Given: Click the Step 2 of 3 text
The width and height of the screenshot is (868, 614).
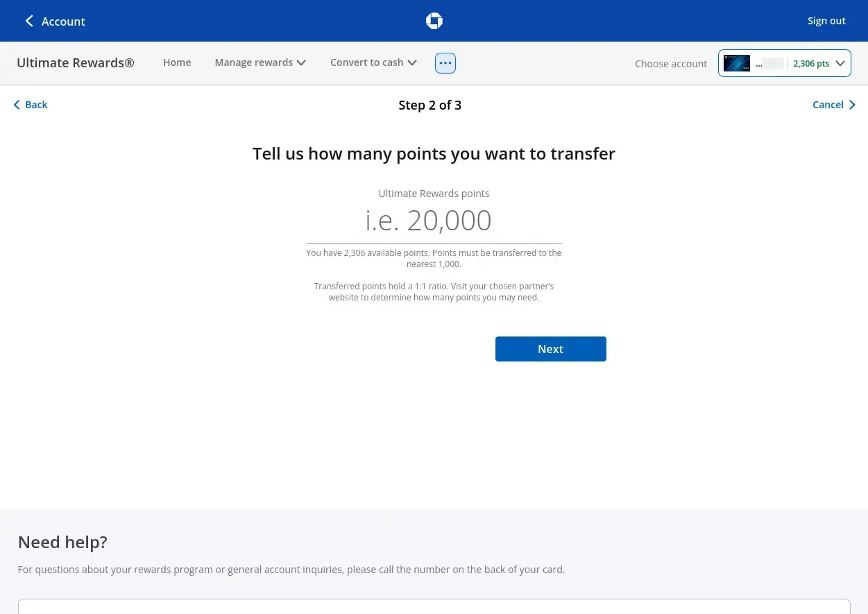Looking at the screenshot, I should tap(430, 105).
